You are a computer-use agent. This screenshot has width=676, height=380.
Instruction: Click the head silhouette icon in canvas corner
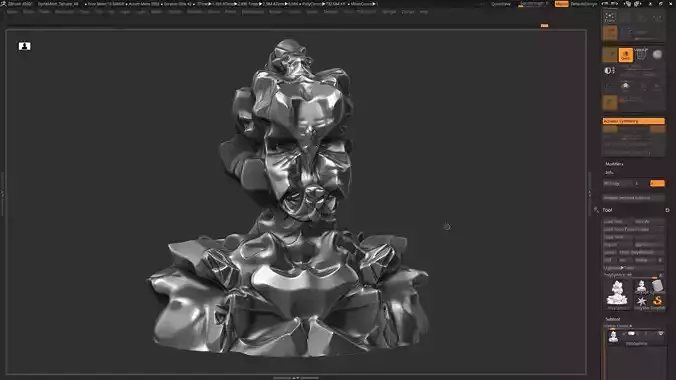25,46
